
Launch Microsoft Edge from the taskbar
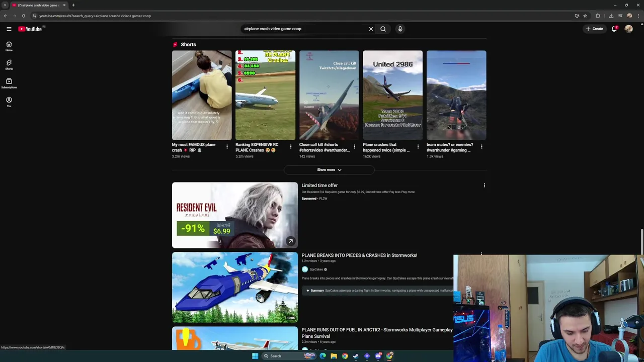[323, 356]
